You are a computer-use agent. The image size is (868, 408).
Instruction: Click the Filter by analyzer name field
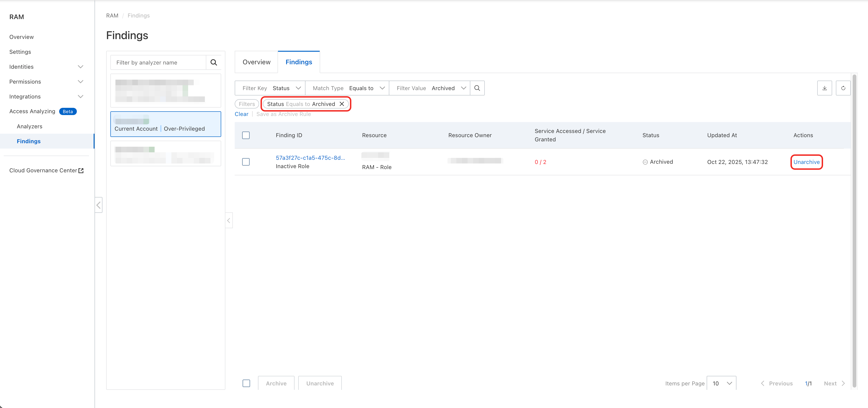[158, 62]
